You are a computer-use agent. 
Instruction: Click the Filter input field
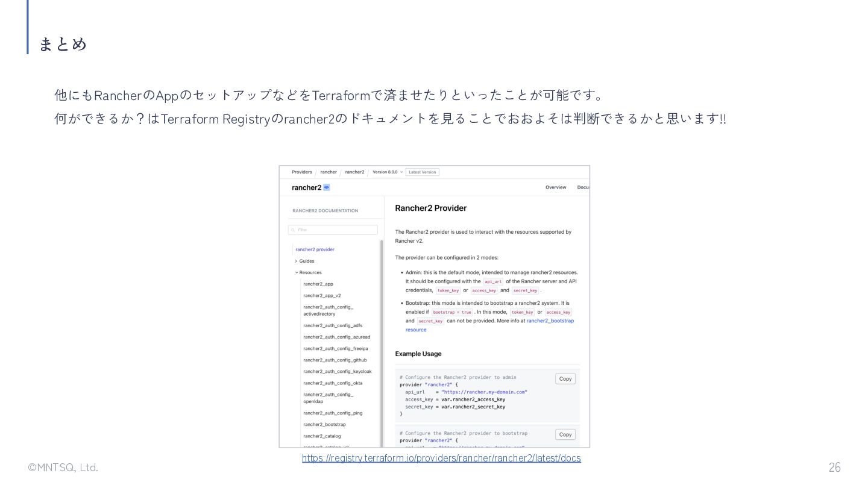tap(333, 230)
